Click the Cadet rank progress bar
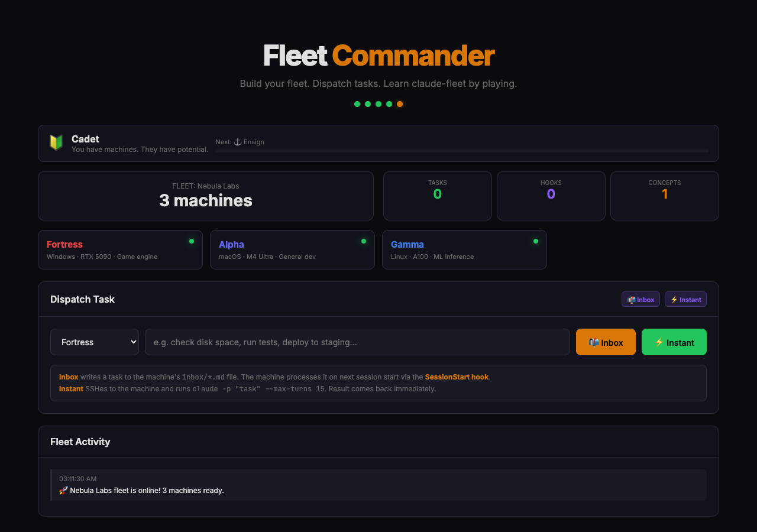The image size is (757, 532). (461, 151)
